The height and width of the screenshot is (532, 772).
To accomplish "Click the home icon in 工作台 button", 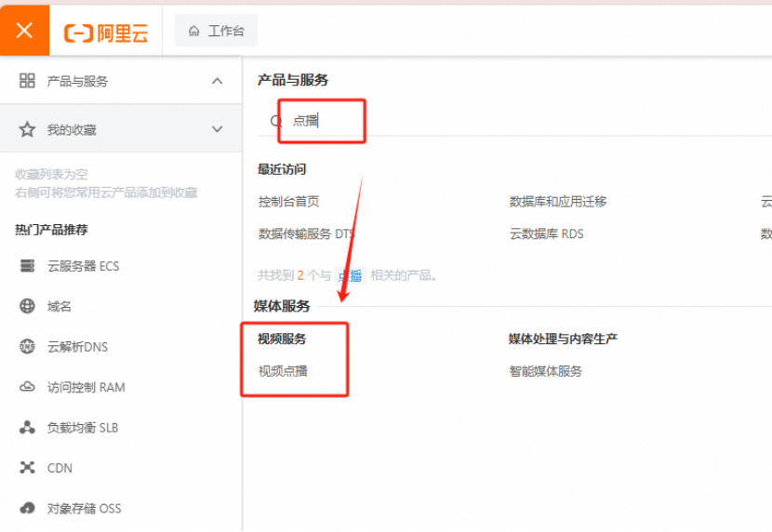I will 194,31.
